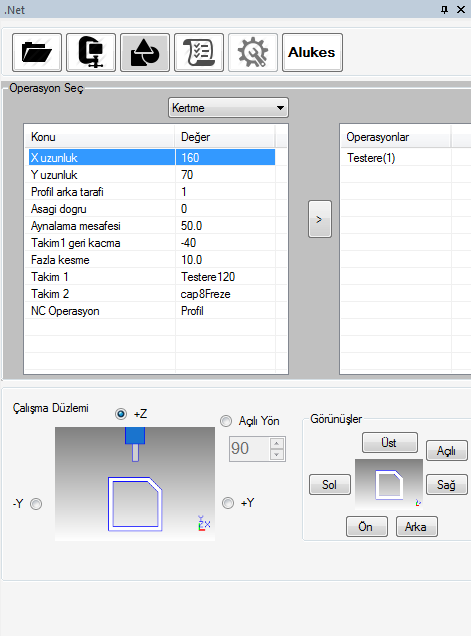Show the Sol side view
Viewport: 471px width, 636px height.
click(x=329, y=484)
